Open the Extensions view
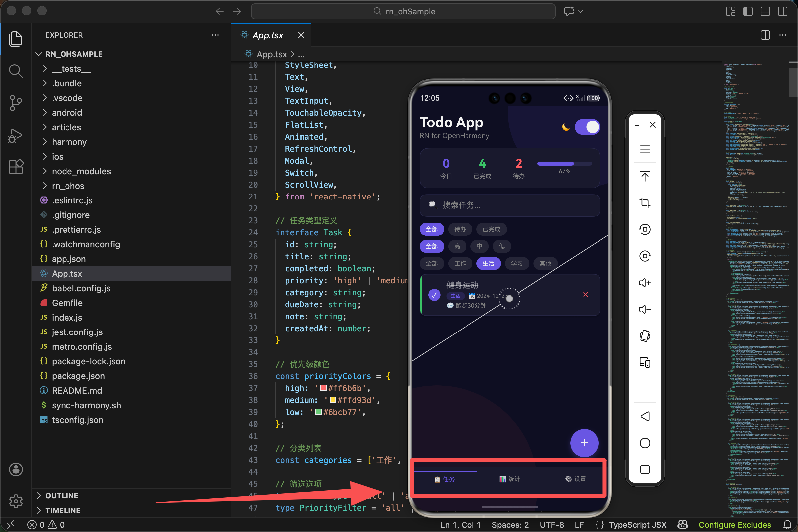This screenshot has width=798, height=532. (x=16, y=167)
